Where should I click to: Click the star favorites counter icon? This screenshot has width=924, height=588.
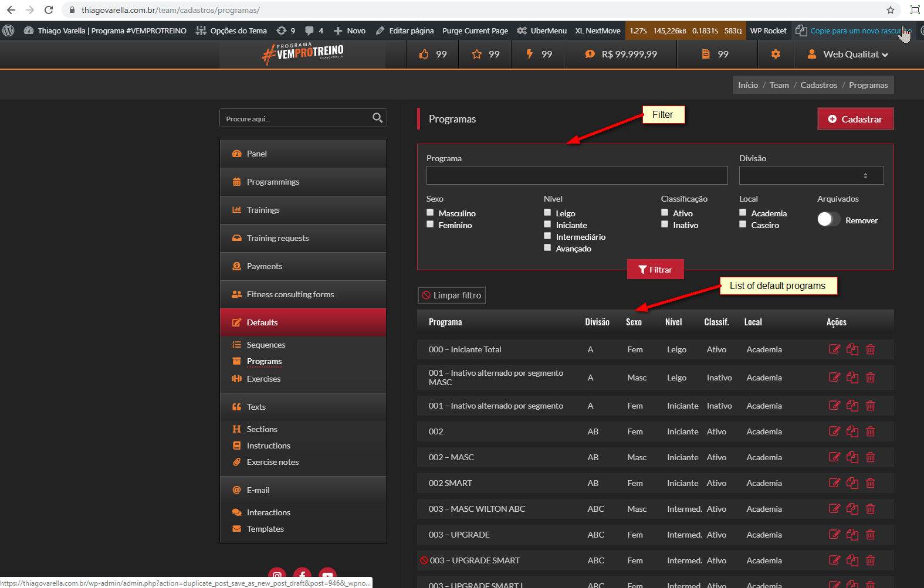pos(476,54)
